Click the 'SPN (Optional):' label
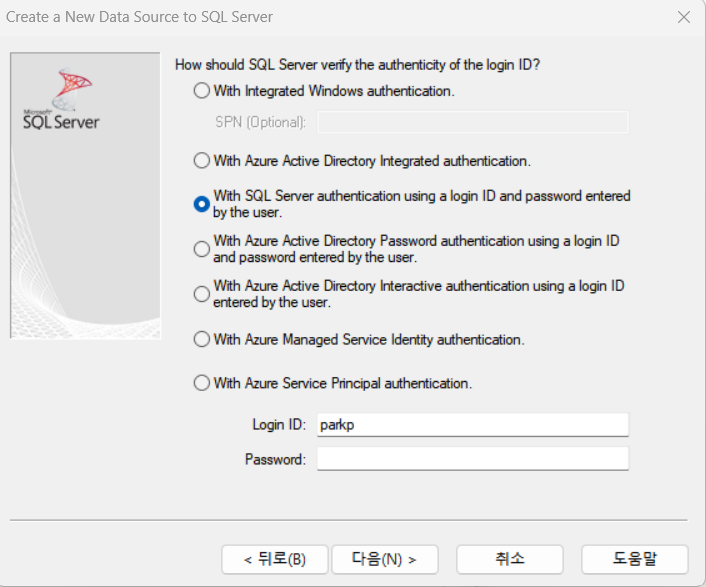 click(x=261, y=122)
